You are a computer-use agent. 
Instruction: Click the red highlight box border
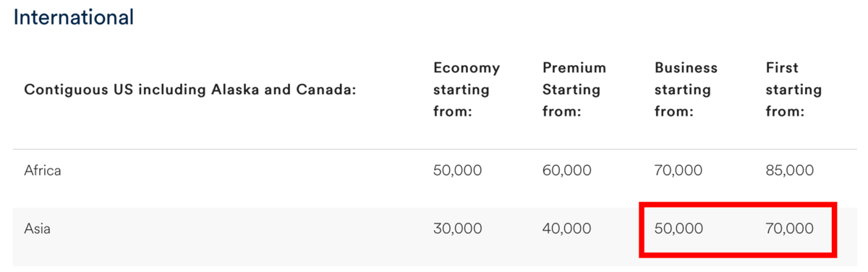737,205
